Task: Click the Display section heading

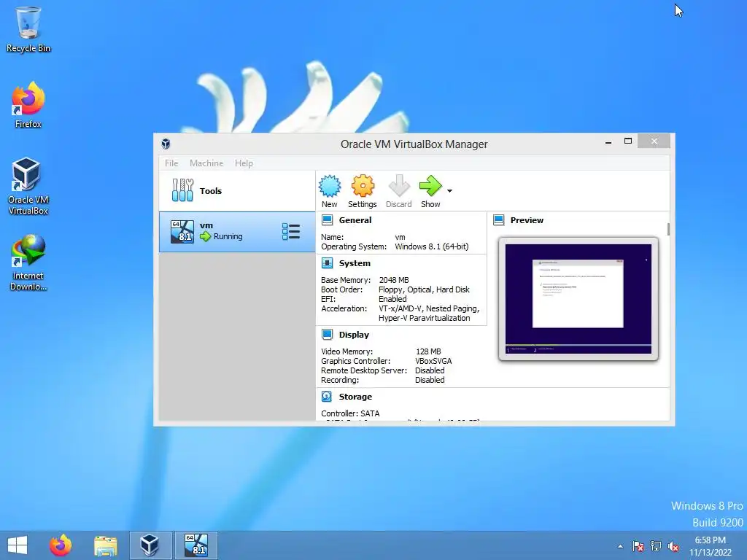Action: 354,334
